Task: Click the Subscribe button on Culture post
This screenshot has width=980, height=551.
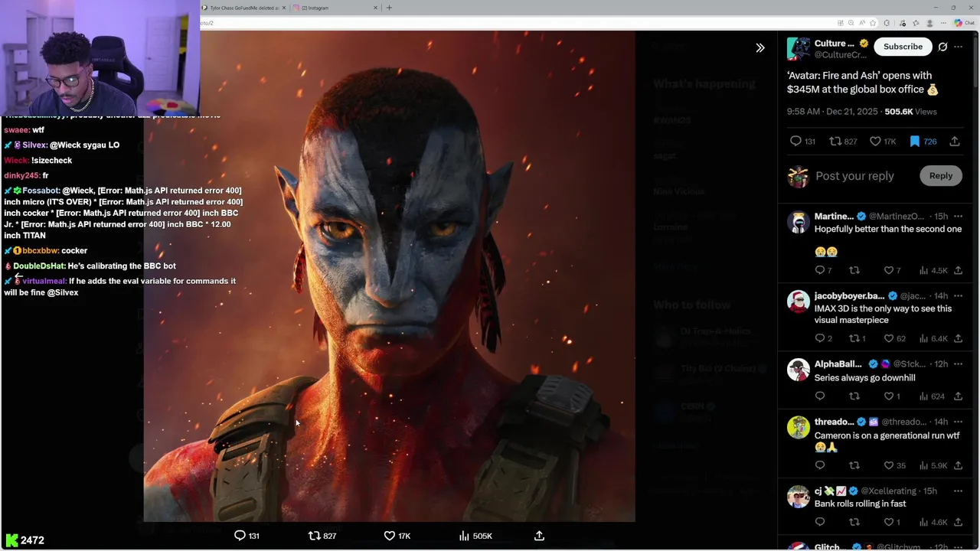Action: tap(903, 47)
